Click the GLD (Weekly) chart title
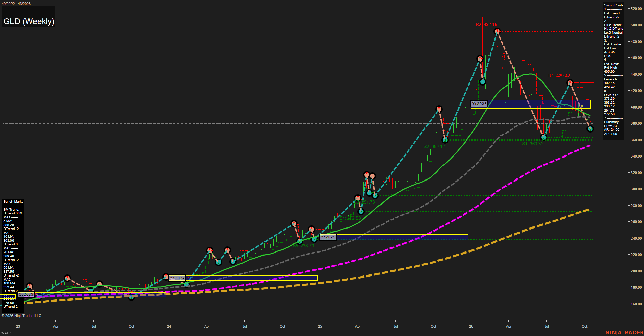Viewport: 644px width, 336px height. pos(29,21)
